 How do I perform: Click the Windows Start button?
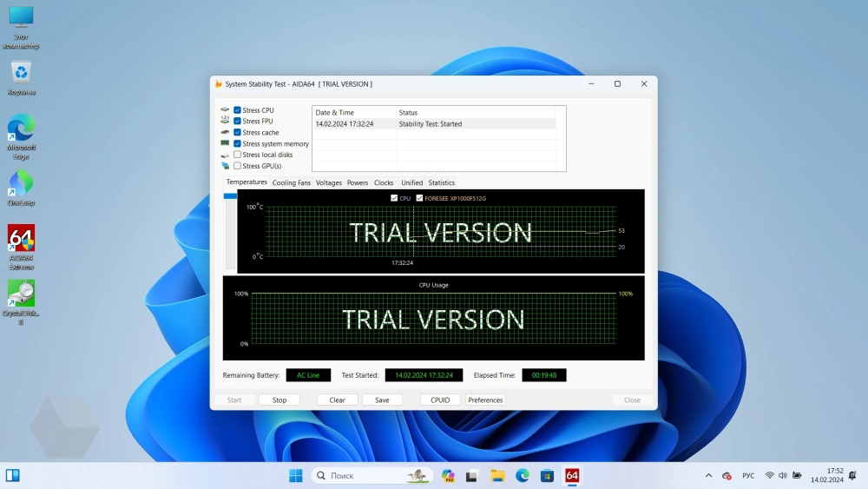(296, 475)
